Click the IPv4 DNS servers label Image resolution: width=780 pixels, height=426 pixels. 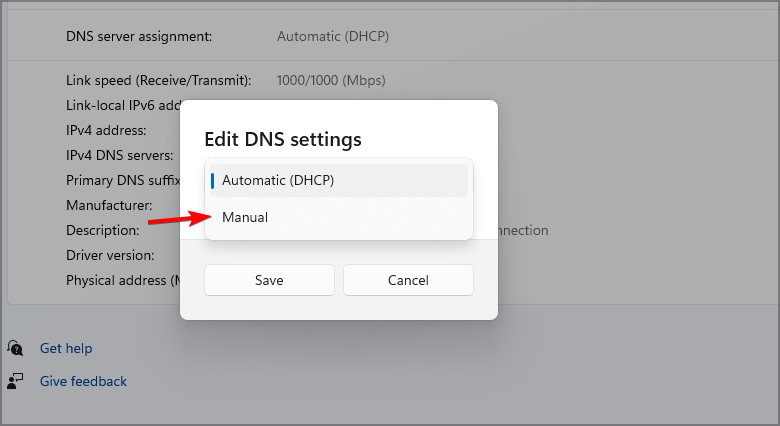[120, 155]
